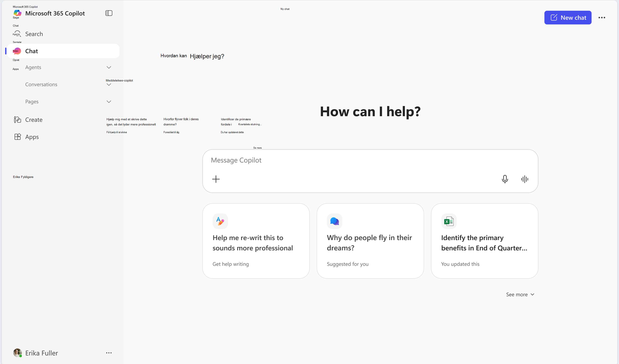Toggle the sidebar collapse panel icon
The height and width of the screenshot is (364, 619).
(x=109, y=13)
